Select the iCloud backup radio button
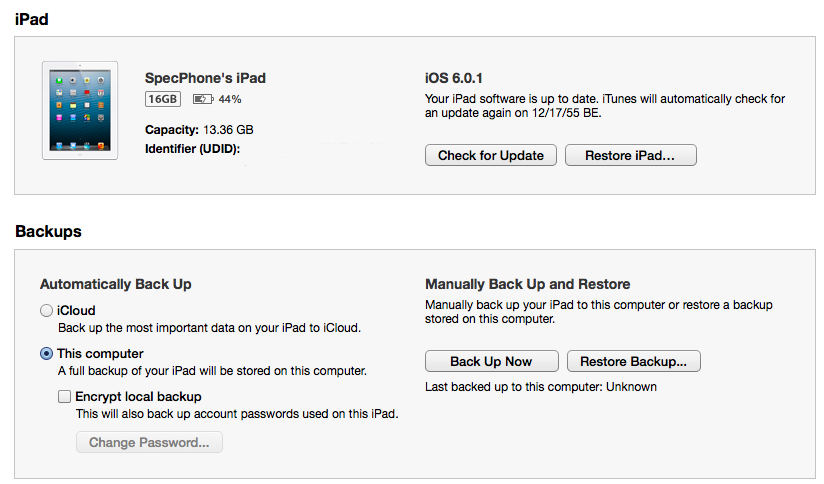Viewport: 824px width, 484px height. click(46, 311)
